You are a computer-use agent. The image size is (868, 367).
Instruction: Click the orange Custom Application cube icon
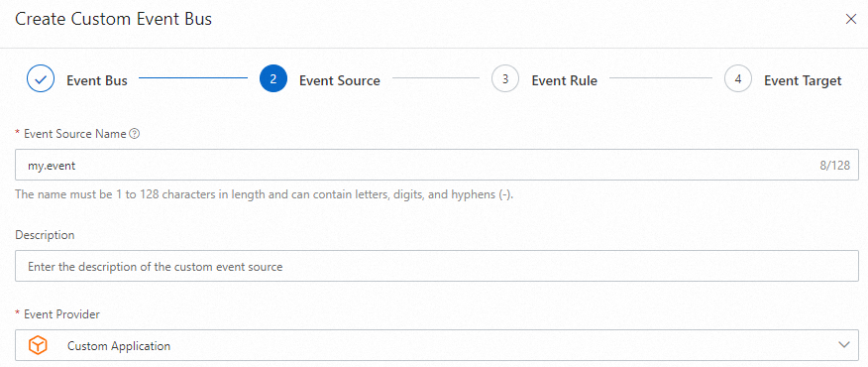(x=39, y=345)
